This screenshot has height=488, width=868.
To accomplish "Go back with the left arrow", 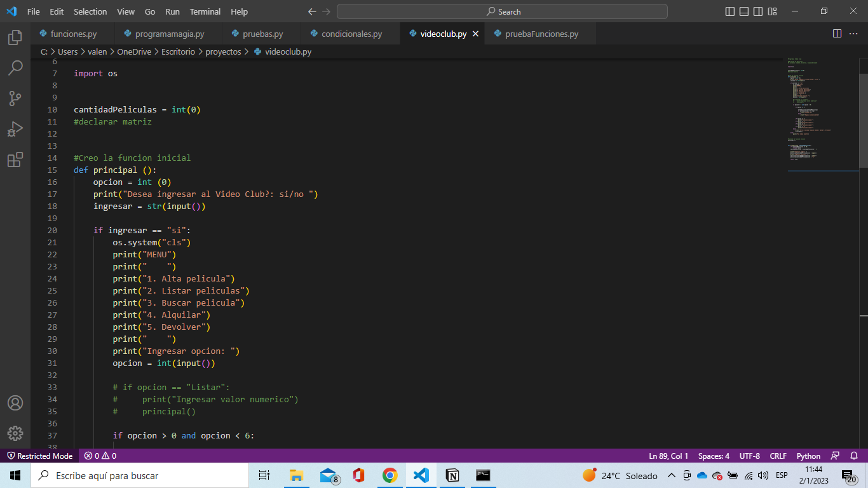I will [312, 11].
